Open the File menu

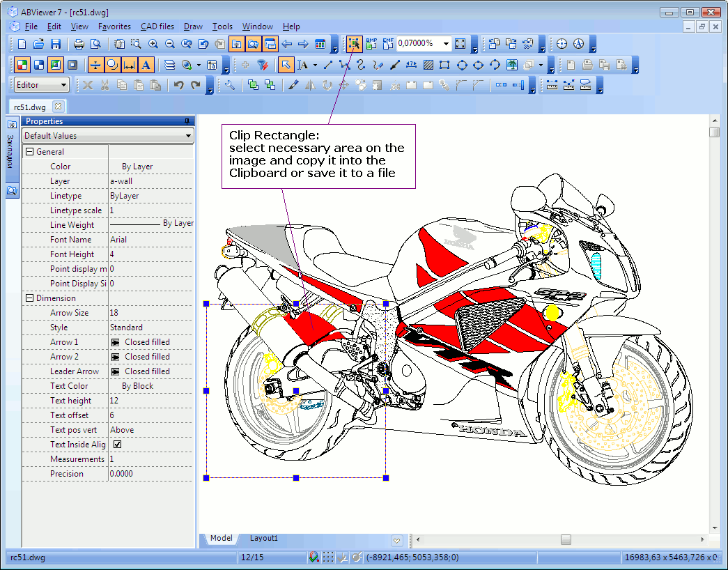tap(31, 26)
